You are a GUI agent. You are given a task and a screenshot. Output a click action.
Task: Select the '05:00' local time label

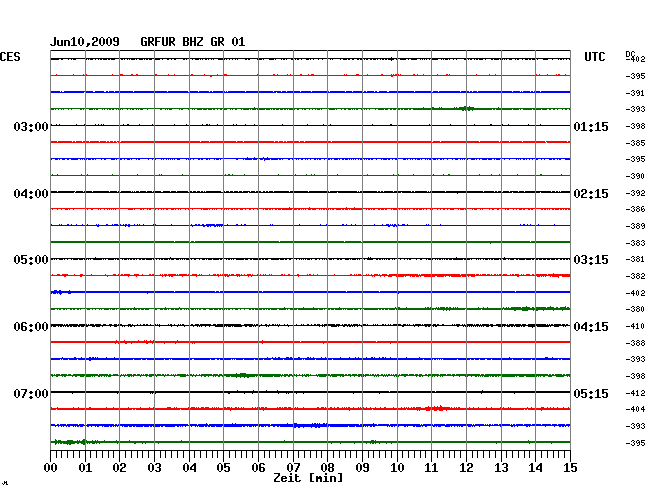[31, 260]
